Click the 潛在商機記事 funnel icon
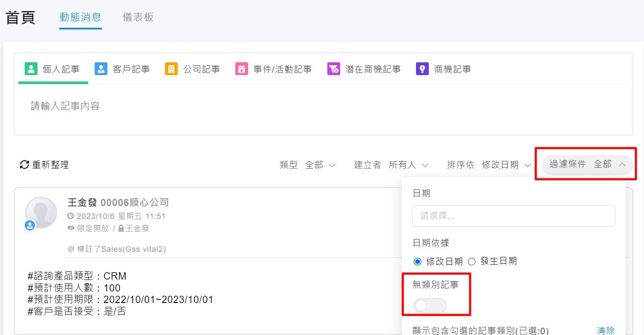 [x=333, y=69]
